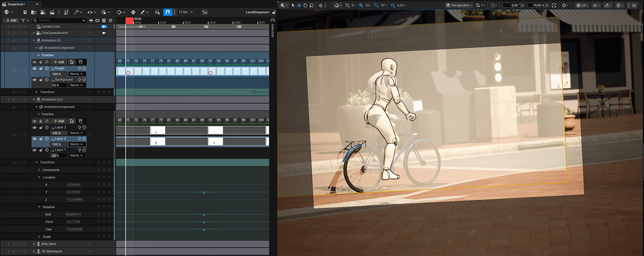Viewport: 644px width, 256px height.
Task: Select the Camera Cuts track
Action: pyautogui.click(x=50, y=26)
